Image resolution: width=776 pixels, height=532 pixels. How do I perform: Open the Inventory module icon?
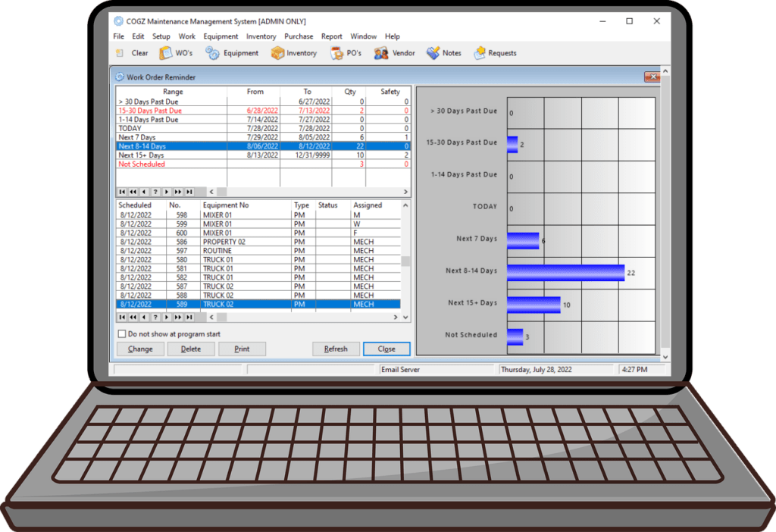coord(293,53)
